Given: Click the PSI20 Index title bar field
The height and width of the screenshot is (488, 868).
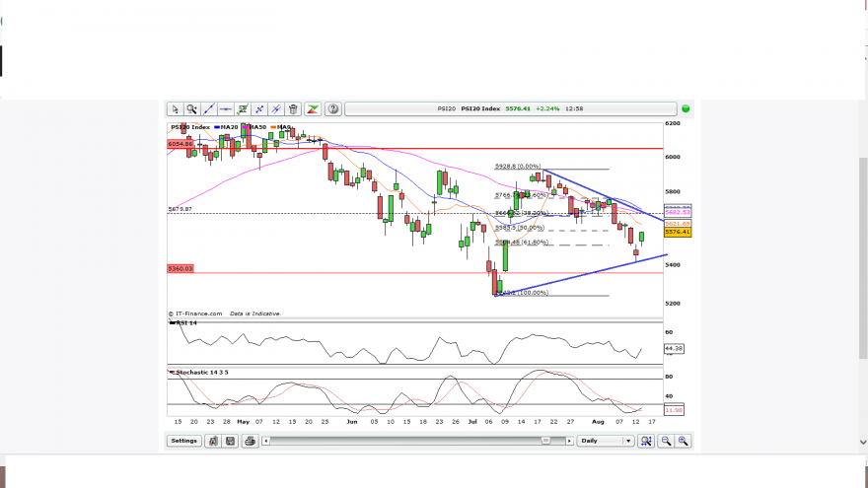Looking at the screenshot, I should 510,109.
